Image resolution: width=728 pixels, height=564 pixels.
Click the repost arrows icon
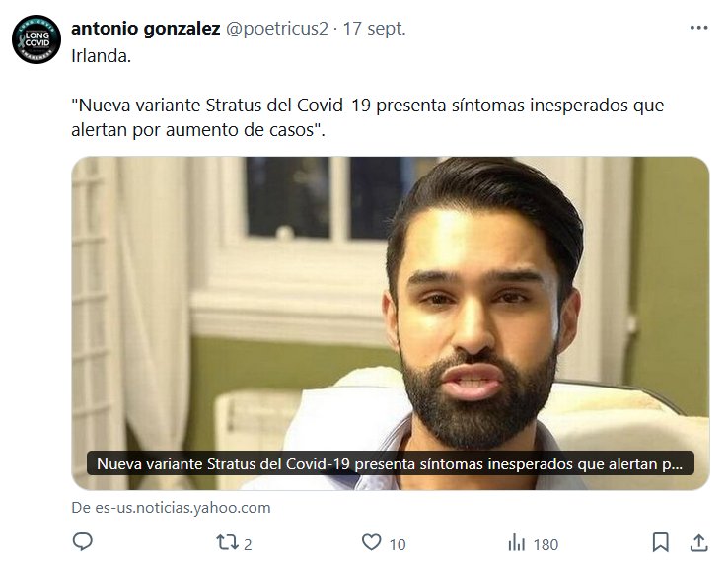(x=228, y=542)
